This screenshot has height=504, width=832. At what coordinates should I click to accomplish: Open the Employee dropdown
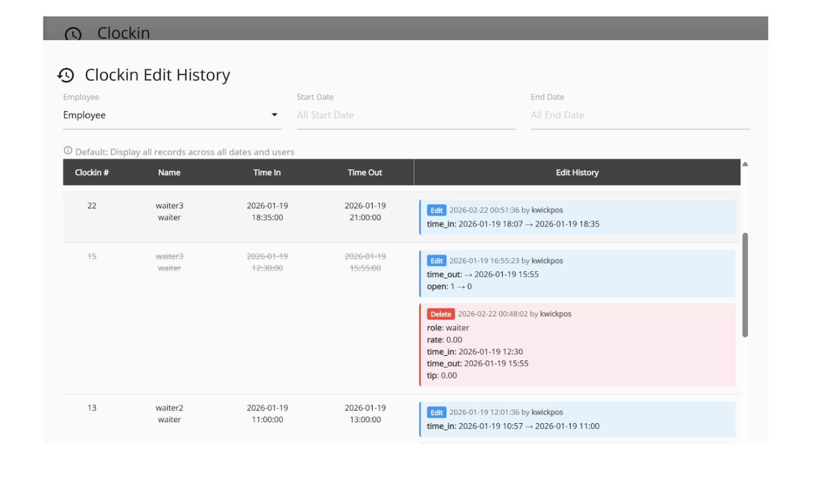tap(172, 115)
